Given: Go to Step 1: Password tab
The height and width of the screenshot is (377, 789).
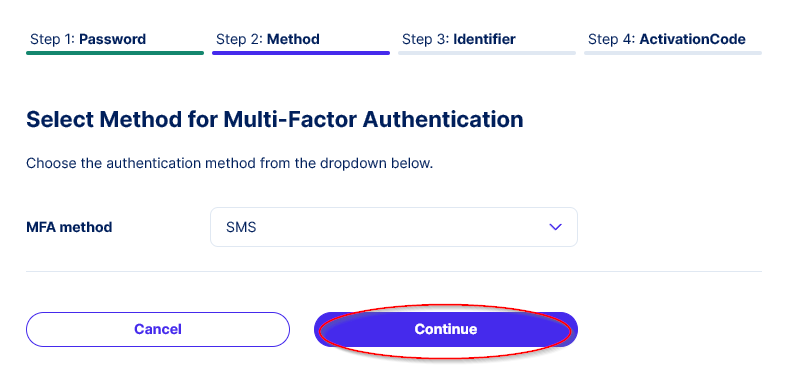Looking at the screenshot, I should 88,39.
